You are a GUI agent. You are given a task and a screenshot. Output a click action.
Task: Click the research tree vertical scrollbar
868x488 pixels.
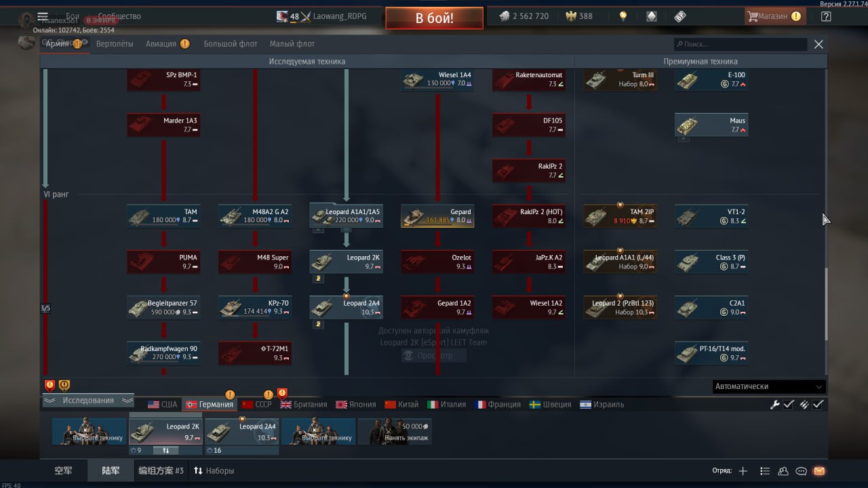[825, 305]
